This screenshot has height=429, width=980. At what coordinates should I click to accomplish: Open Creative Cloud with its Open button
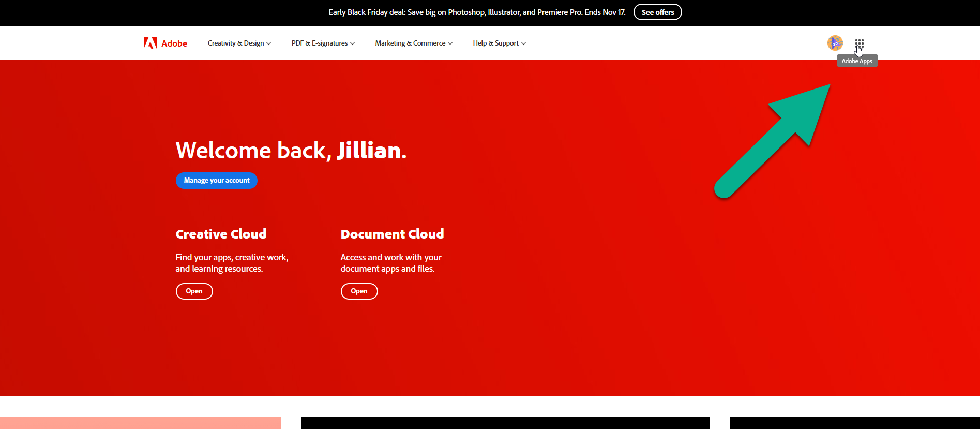(x=194, y=291)
